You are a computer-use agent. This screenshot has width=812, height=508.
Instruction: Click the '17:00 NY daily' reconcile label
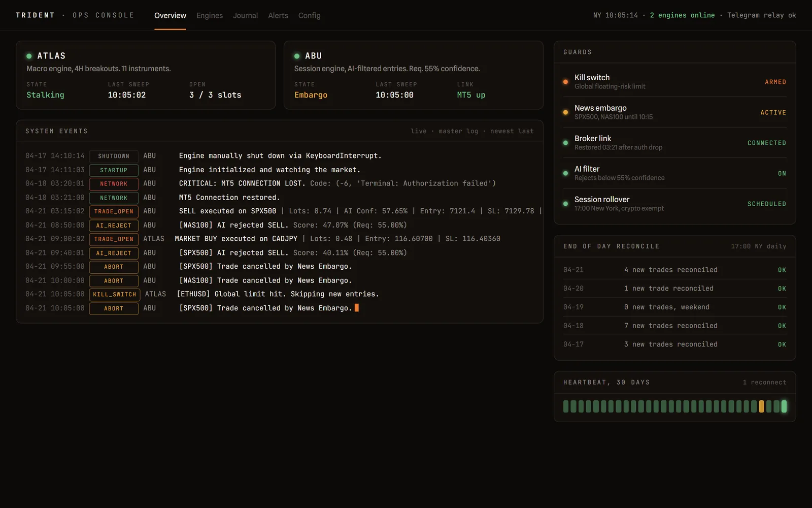pyautogui.click(x=759, y=246)
